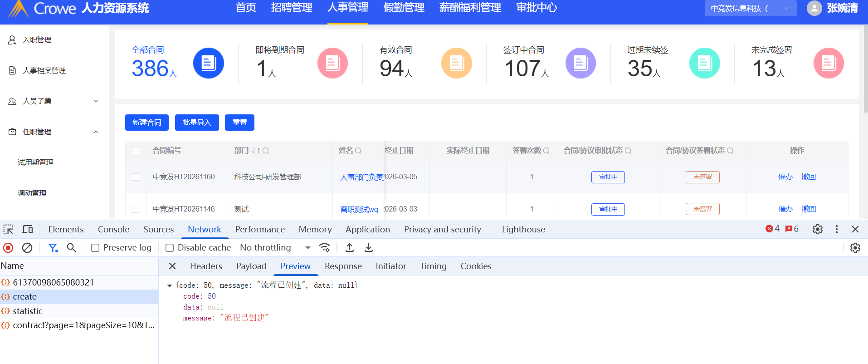Open the 薪酬福利管理 top menu
Viewport: 868px width, 364px height.
pos(470,8)
